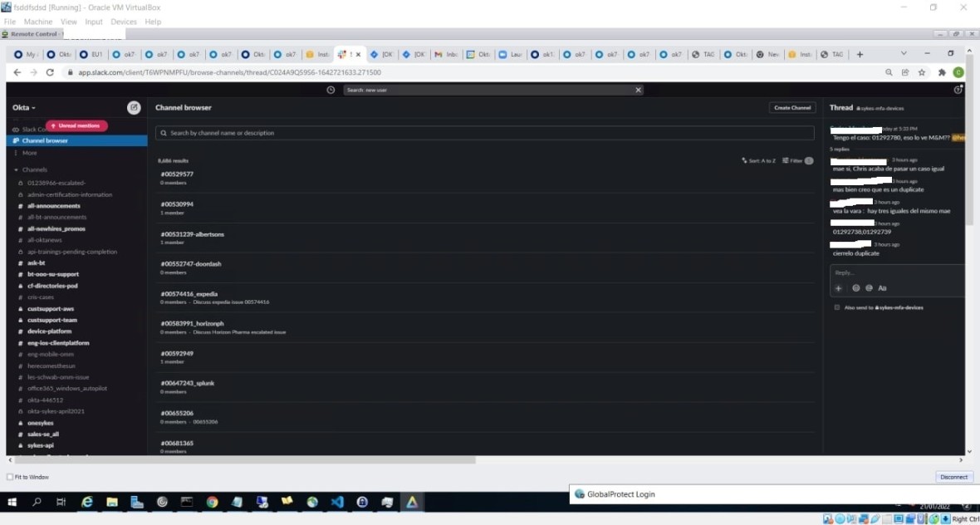980x525 pixels.
Task: Open the Sort: A to Z dropdown
Action: click(x=759, y=160)
